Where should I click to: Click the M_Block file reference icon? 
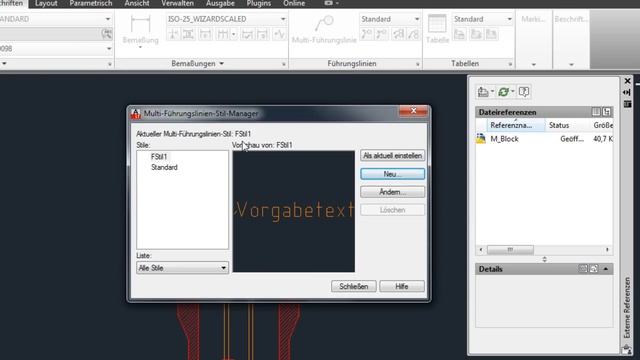[481, 139]
